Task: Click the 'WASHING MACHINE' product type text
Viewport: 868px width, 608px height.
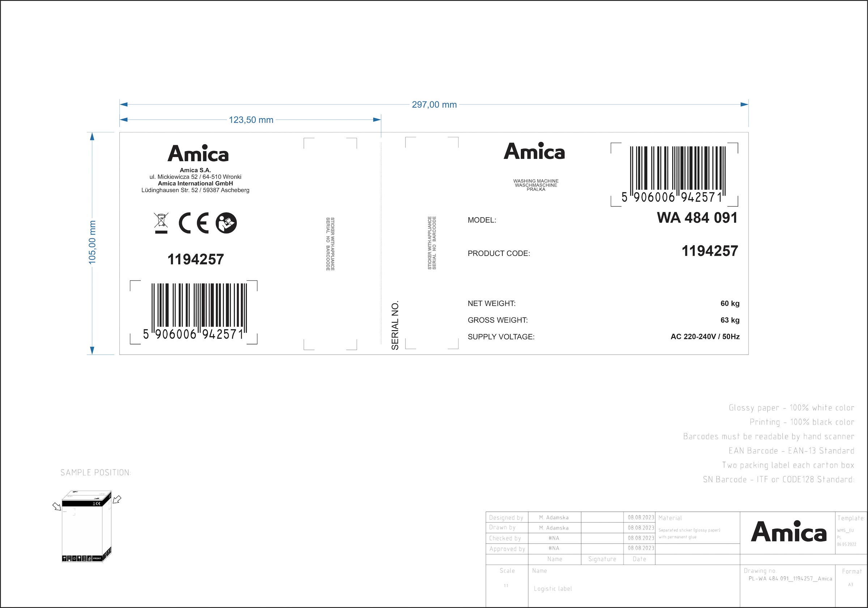Action: click(x=536, y=181)
